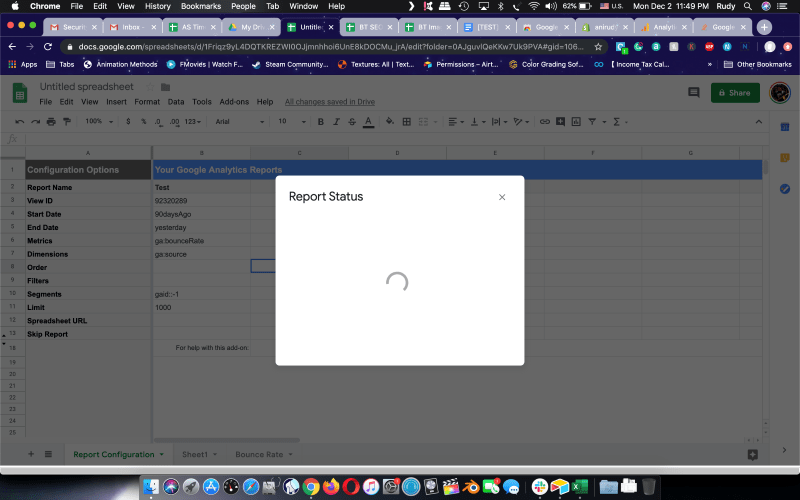The height and width of the screenshot is (500, 800).
Task: Select the Paint format tool
Action: [67, 121]
